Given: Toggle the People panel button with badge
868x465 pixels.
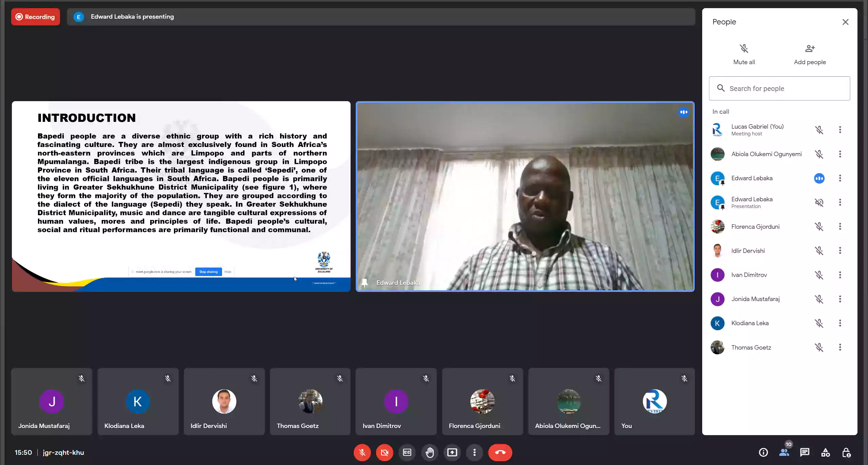Looking at the screenshot, I should [784, 452].
